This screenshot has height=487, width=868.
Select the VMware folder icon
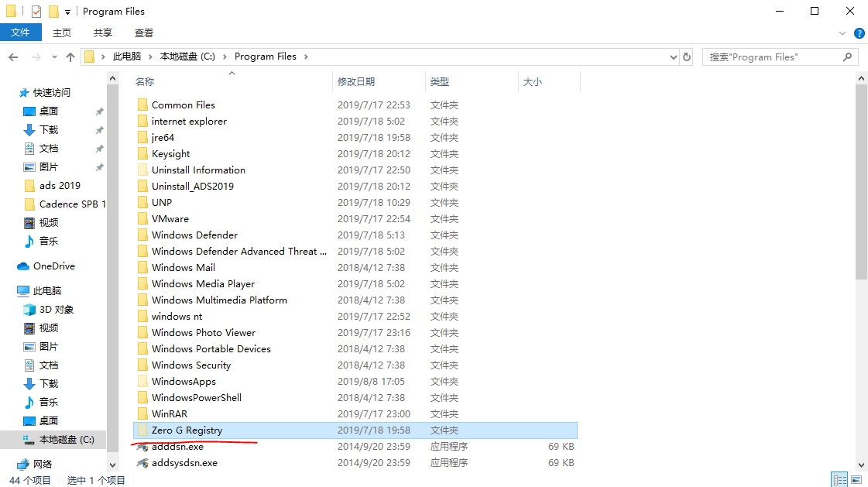(142, 218)
